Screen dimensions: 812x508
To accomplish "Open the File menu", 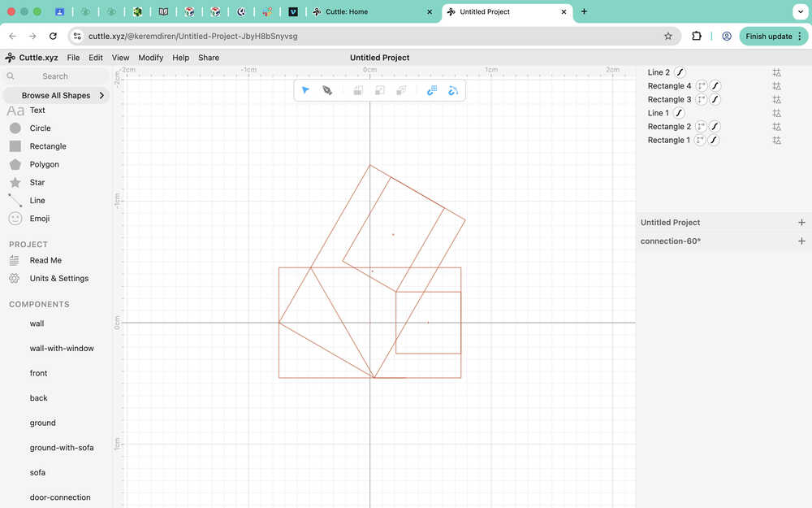I will coord(74,58).
